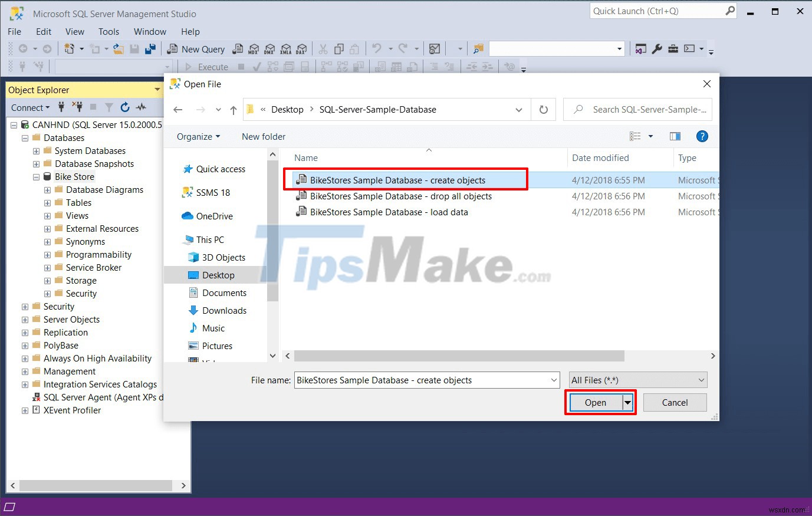Open the Organize dropdown menu
This screenshot has width=812, height=516.
click(x=198, y=136)
